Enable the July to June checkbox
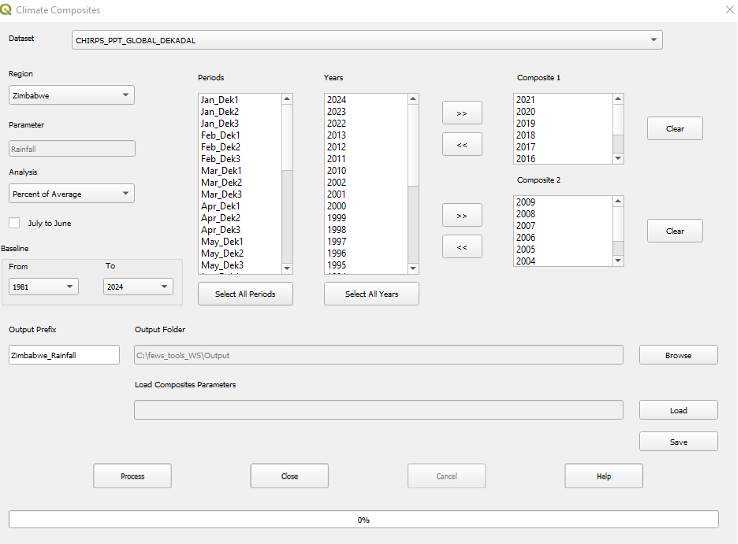738x544 pixels. pyautogui.click(x=15, y=223)
